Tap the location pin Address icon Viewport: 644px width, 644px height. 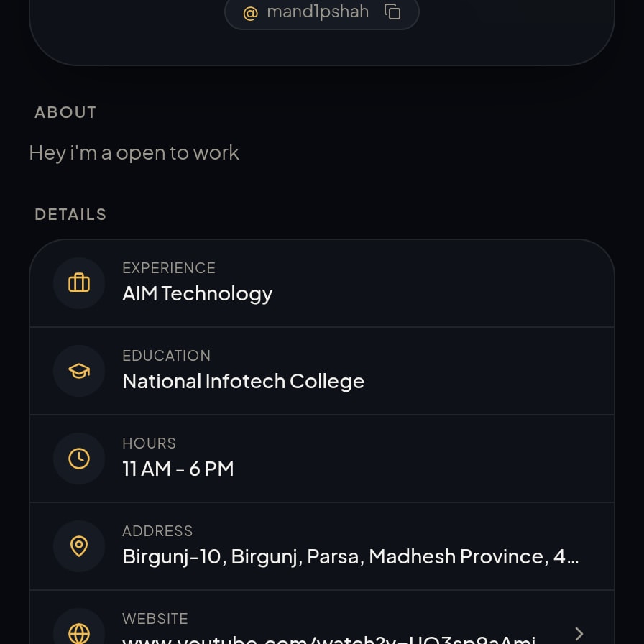point(79,546)
